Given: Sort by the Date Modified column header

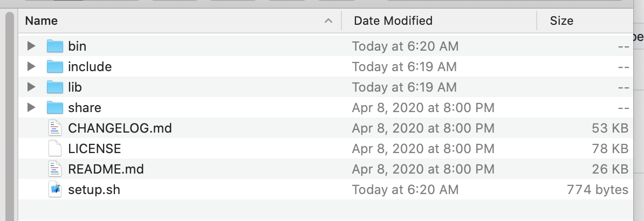Looking at the screenshot, I should click(x=393, y=21).
